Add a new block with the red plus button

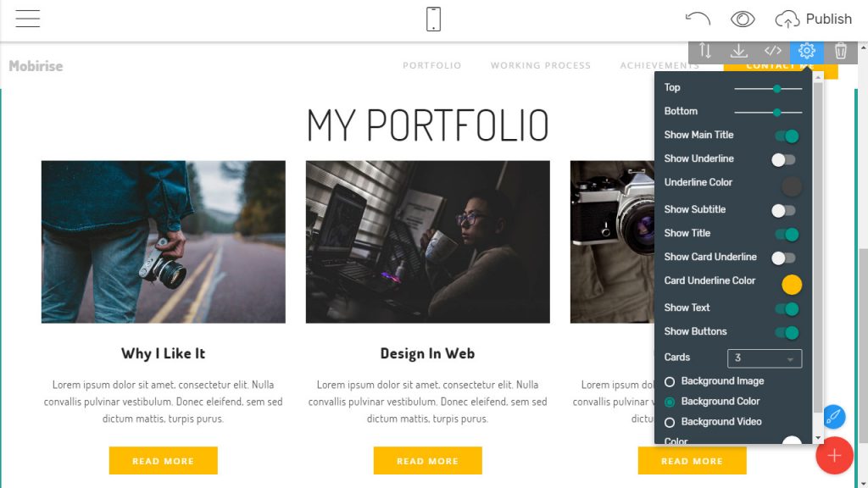(834, 456)
